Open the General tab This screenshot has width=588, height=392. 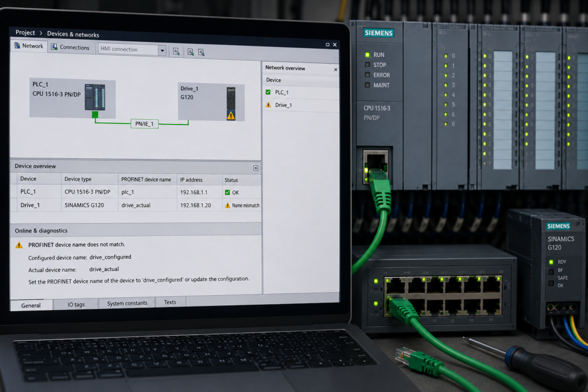(x=31, y=305)
